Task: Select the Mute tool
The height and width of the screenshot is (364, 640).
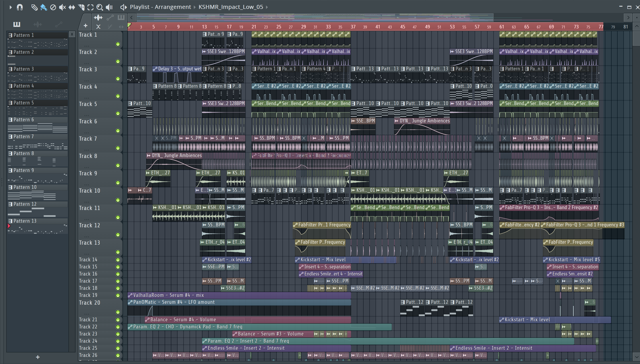Action: [62, 7]
